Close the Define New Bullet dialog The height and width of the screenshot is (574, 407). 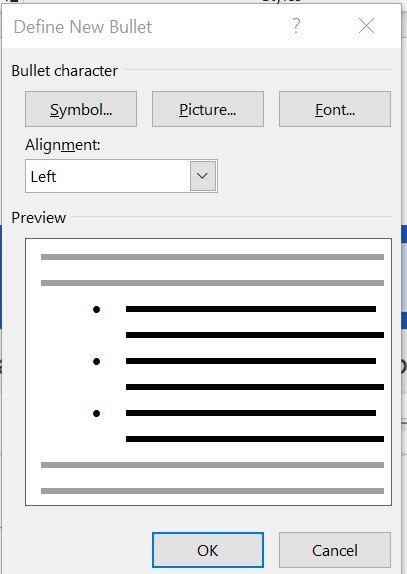pos(366,26)
